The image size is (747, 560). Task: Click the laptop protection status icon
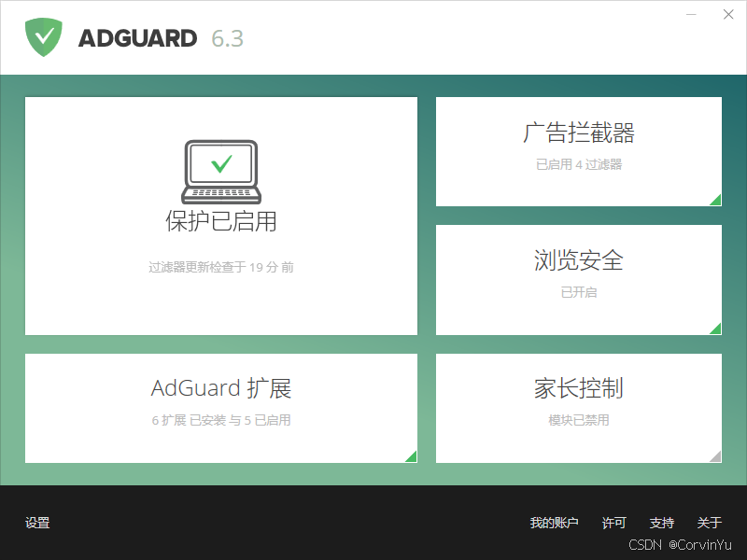pyautogui.click(x=221, y=172)
